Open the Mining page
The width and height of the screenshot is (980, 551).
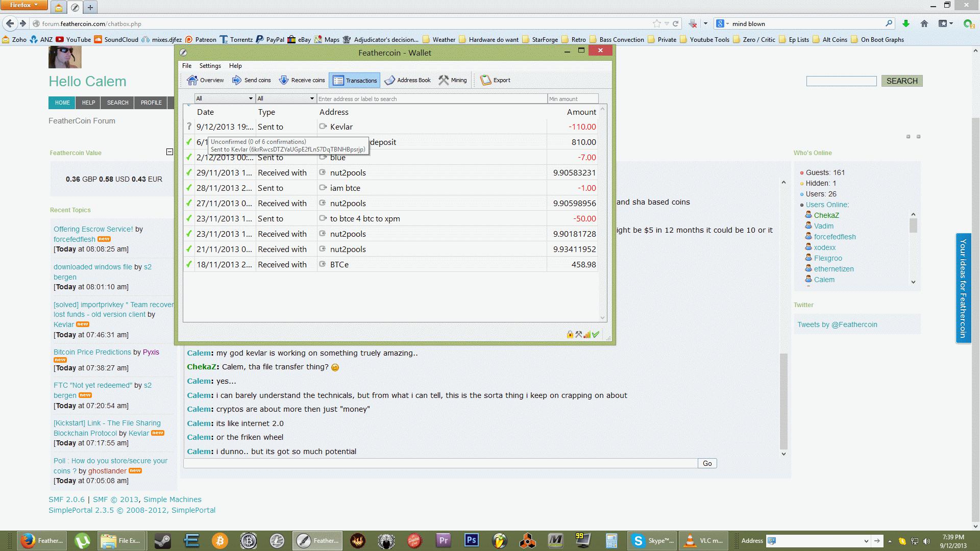[453, 80]
